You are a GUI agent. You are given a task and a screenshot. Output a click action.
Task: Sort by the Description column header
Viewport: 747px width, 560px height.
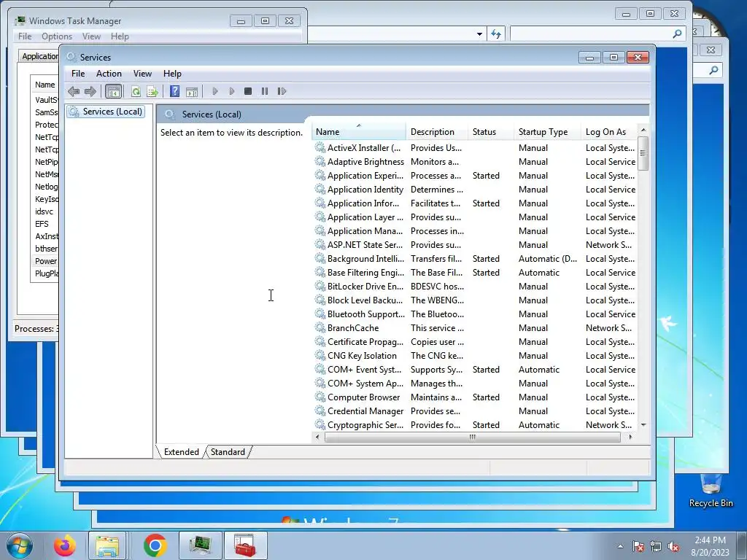pos(437,132)
